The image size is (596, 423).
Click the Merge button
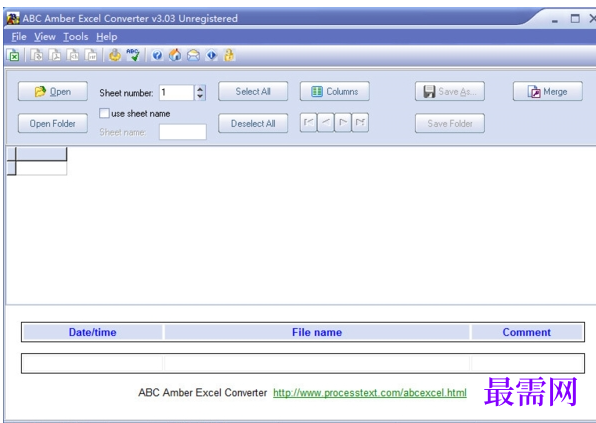tap(548, 91)
